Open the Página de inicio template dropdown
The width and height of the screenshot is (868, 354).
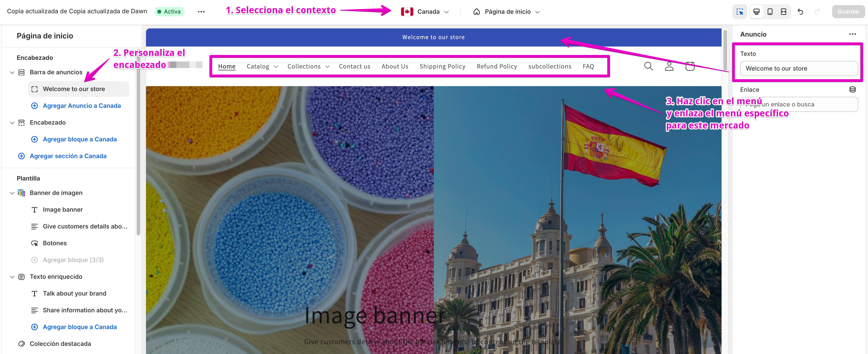507,11
